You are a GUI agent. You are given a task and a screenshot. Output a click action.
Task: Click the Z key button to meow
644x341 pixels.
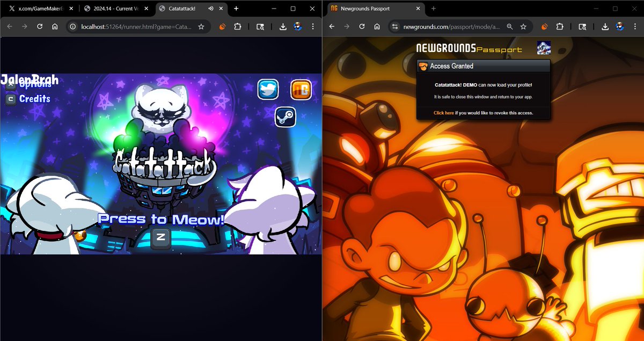(x=161, y=238)
